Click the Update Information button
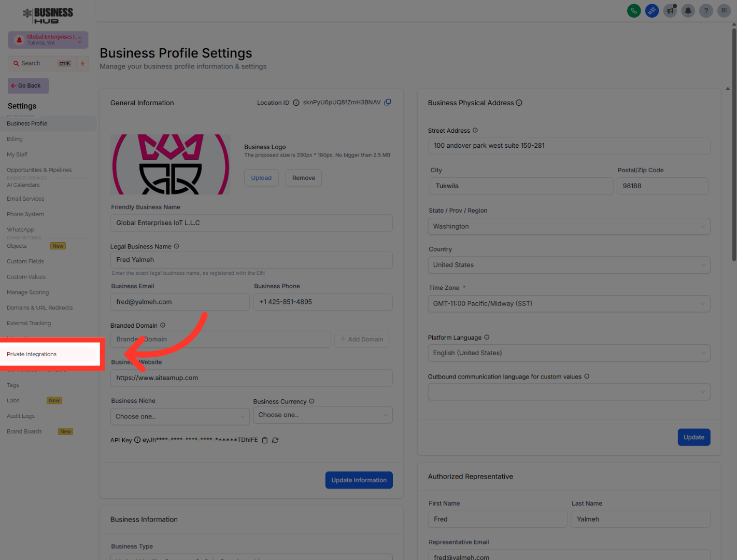This screenshot has width=737, height=560. click(x=359, y=480)
